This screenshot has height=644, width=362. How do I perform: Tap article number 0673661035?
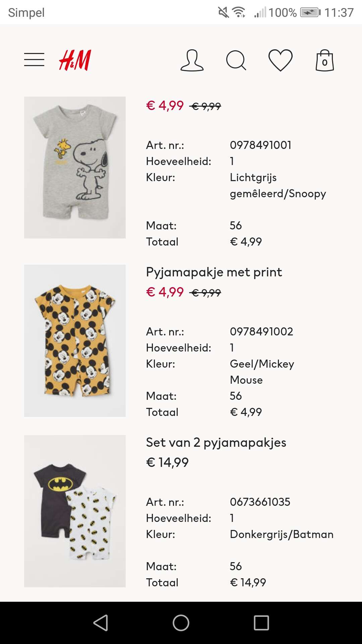click(x=260, y=502)
